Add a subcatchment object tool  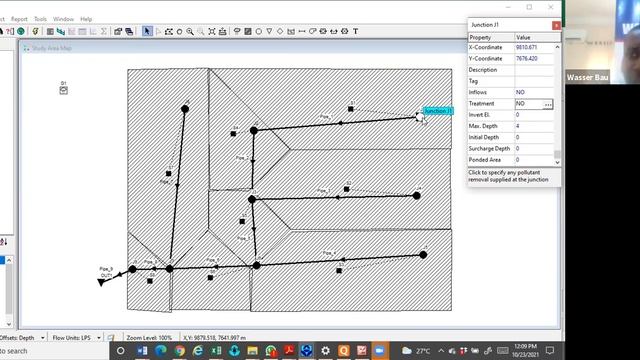pos(248,31)
